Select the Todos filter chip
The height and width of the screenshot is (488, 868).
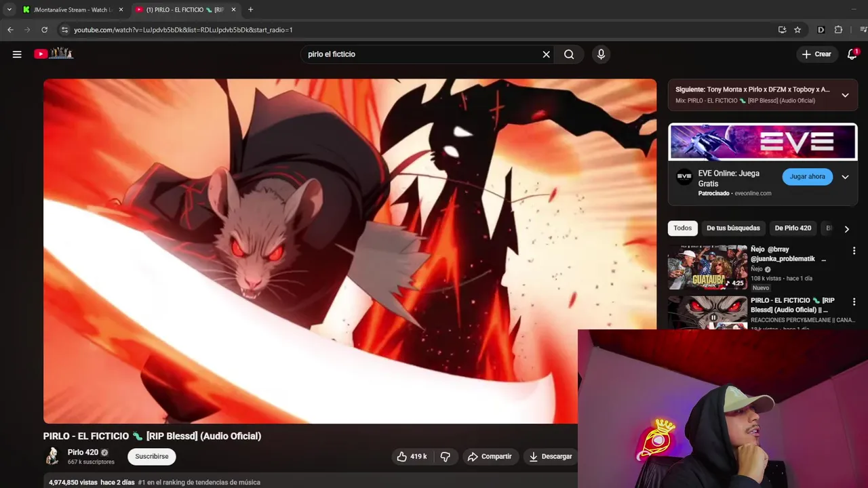(682, 228)
